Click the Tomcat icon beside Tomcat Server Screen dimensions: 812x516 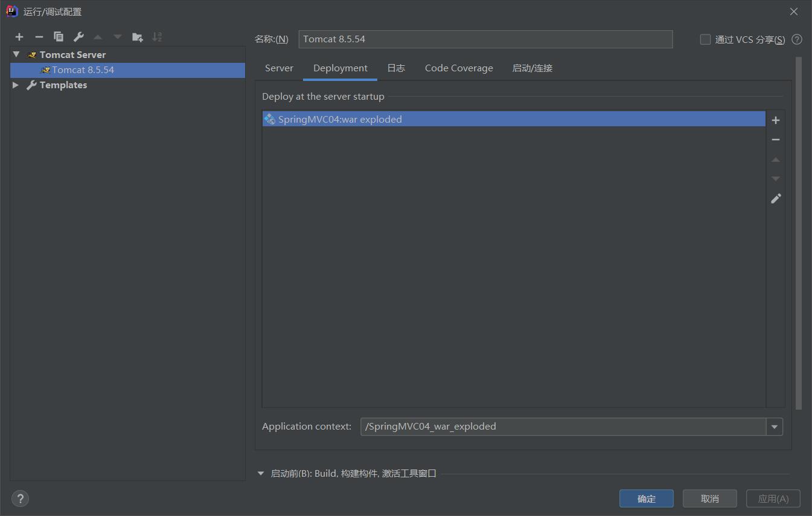click(32, 55)
